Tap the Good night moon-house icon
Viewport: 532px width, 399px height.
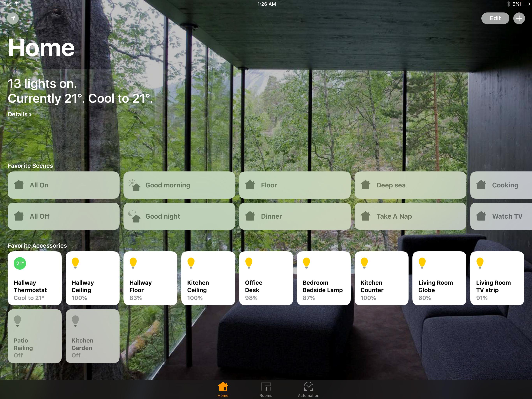(x=134, y=216)
